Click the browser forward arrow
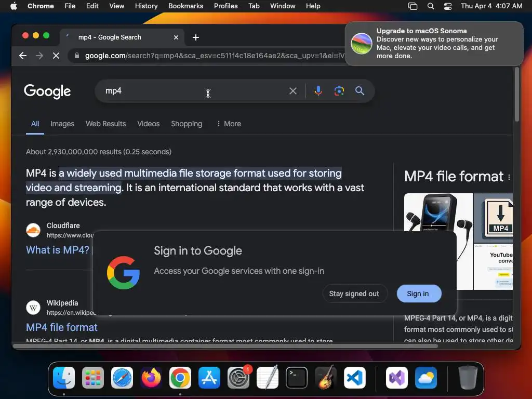Viewport: 532px width, 399px height. 39,56
